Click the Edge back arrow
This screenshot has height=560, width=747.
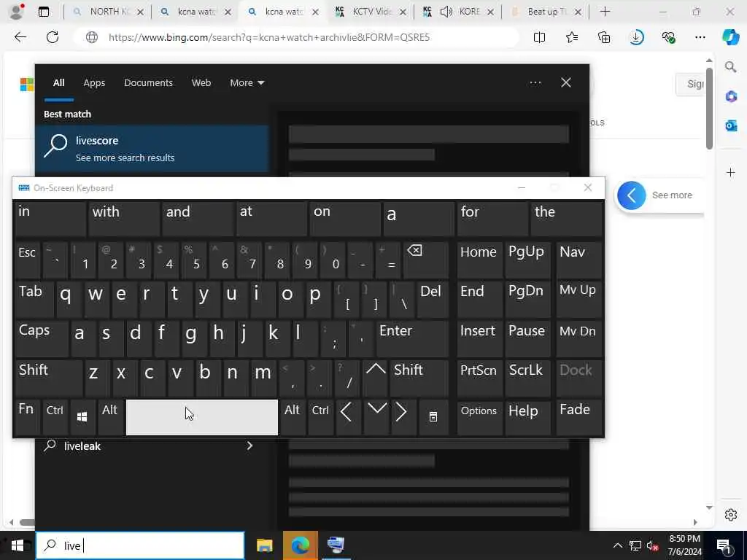(20, 37)
